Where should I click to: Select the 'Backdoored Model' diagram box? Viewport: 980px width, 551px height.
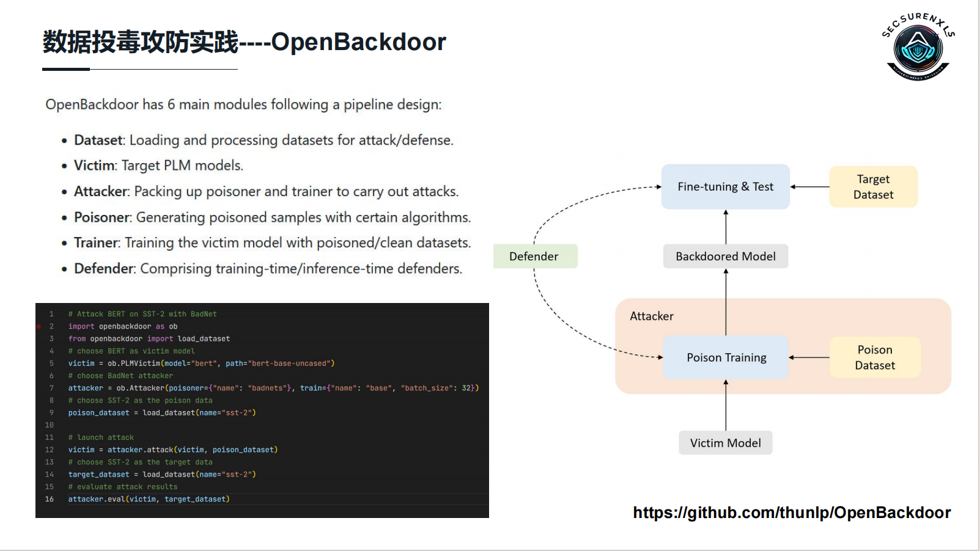coord(726,257)
